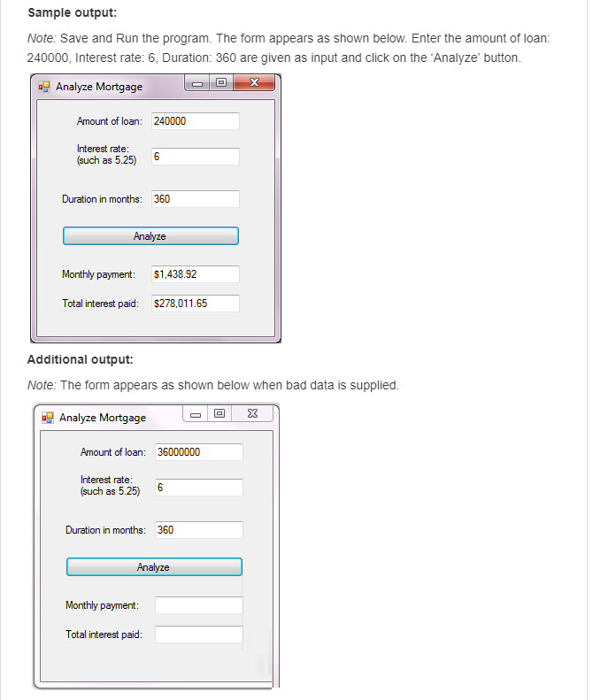
Task: Click the app icon in second Analyze Mortgage title bar
Action: point(48,418)
